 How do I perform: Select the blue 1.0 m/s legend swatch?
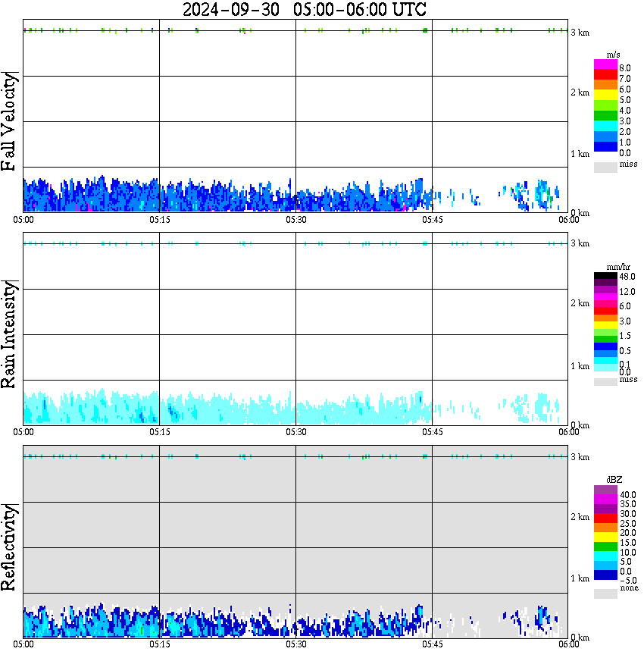tap(605, 136)
